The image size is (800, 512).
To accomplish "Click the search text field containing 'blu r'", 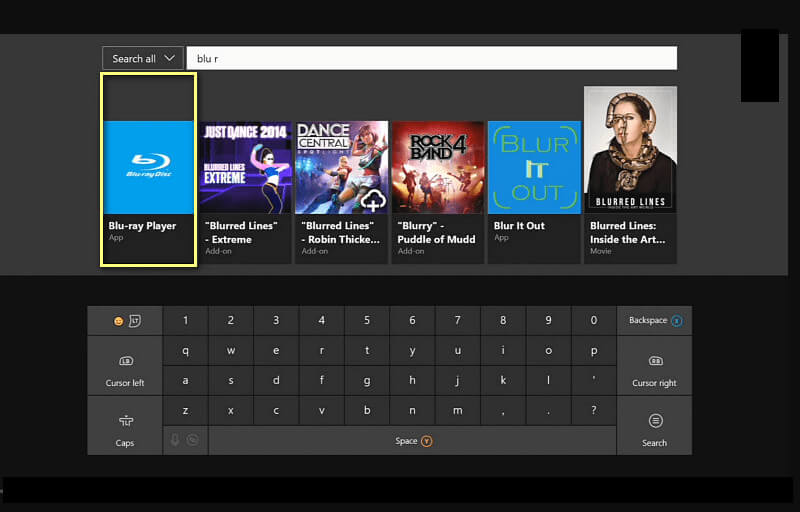I will pyautogui.click(x=432, y=58).
